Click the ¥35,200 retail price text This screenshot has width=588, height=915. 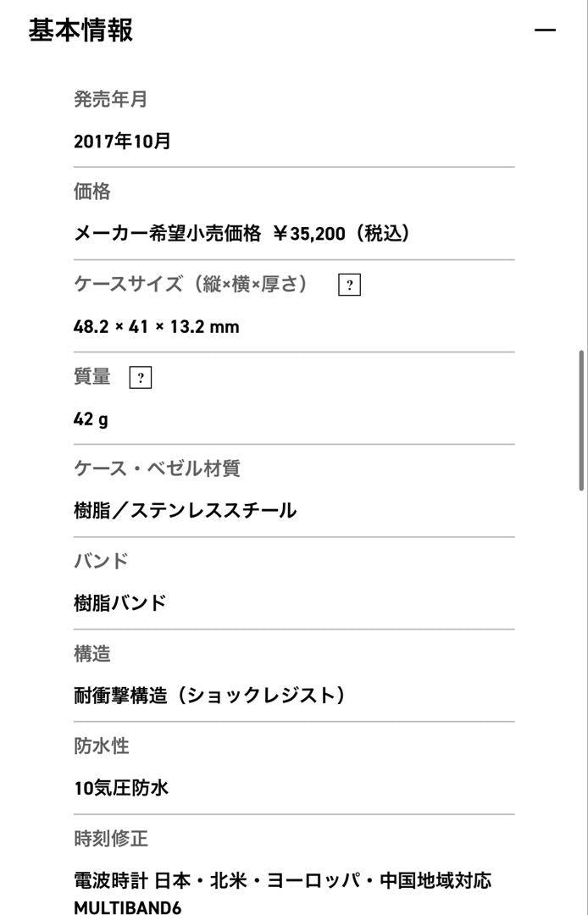point(308,234)
